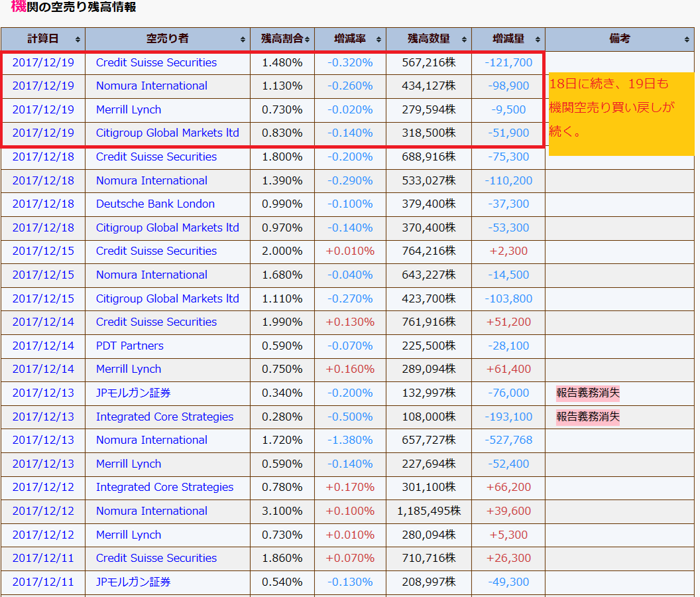This screenshot has width=700, height=597.
Task: Click the 残高数量 column header
Action: coord(429,39)
